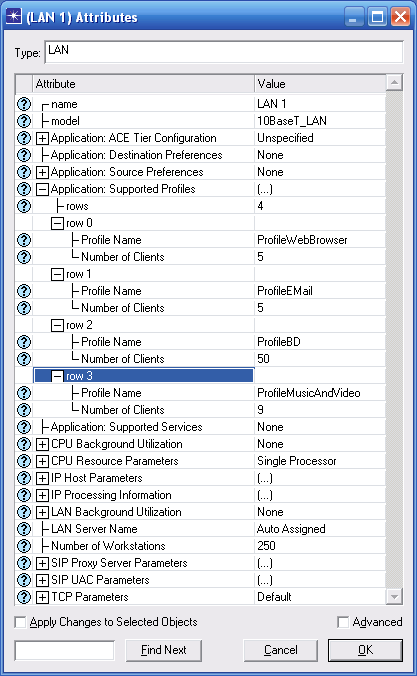Screen dimensions: 417x676
Task: Open help for Application: Destination Preferences
Action: click(24, 155)
